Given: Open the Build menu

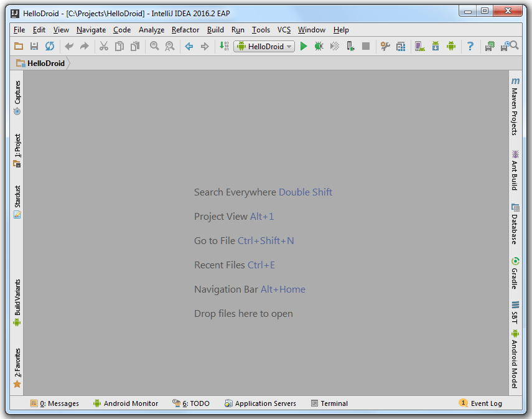Looking at the screenshot, I should click(215, 30).
